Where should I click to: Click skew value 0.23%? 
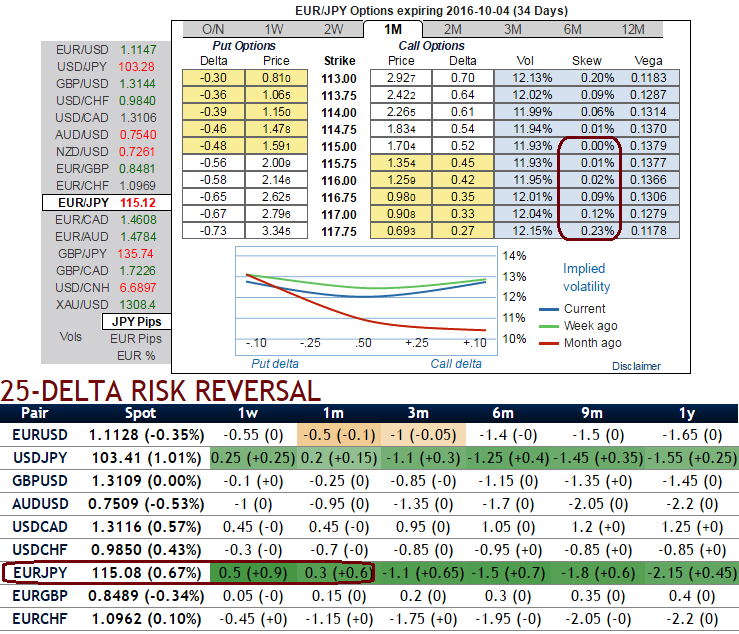(x=597, y=231)
